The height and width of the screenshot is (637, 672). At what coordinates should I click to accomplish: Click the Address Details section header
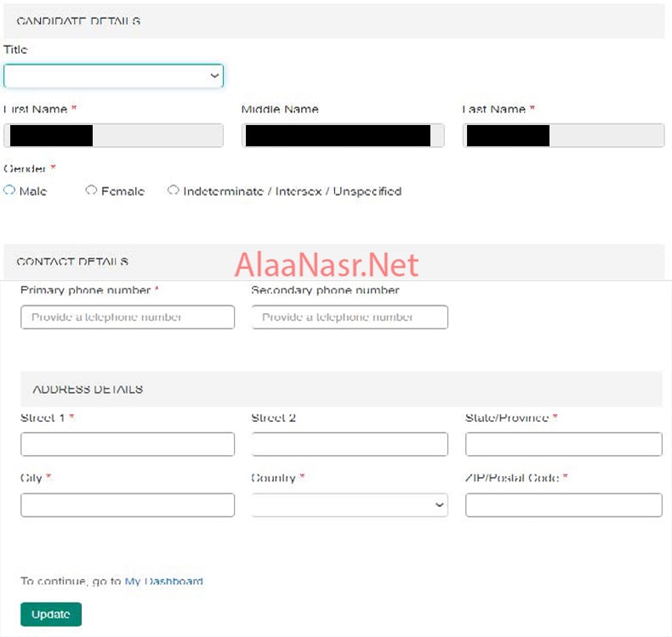click(x=88, y=390)
